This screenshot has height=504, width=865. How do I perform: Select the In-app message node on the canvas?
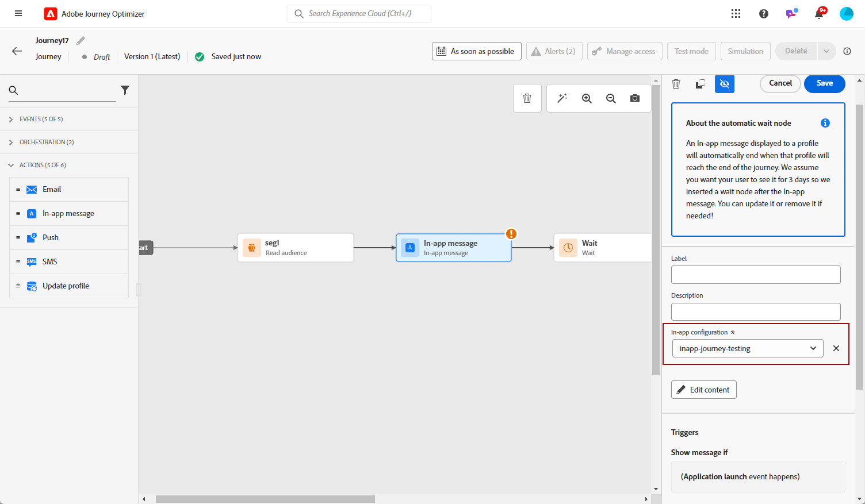[454, 248]
